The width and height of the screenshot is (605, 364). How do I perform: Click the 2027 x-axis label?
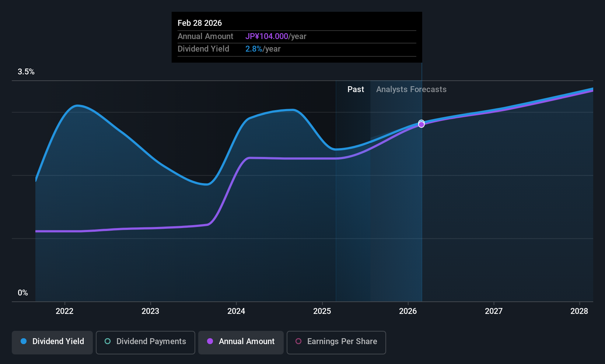pyautogui.click(x=494, y=311)
